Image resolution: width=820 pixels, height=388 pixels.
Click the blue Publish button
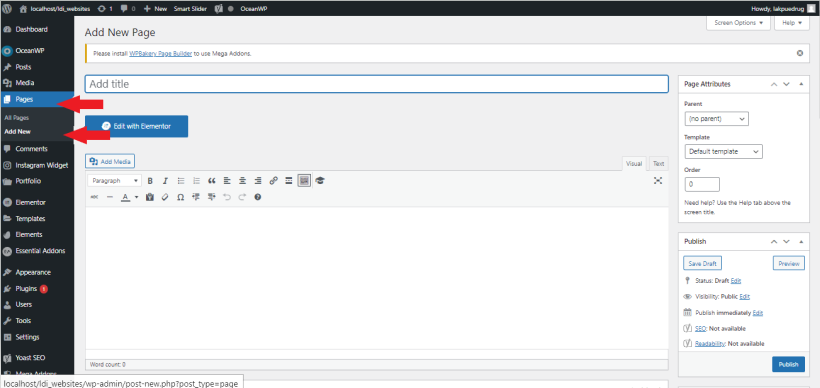[789, 364]
